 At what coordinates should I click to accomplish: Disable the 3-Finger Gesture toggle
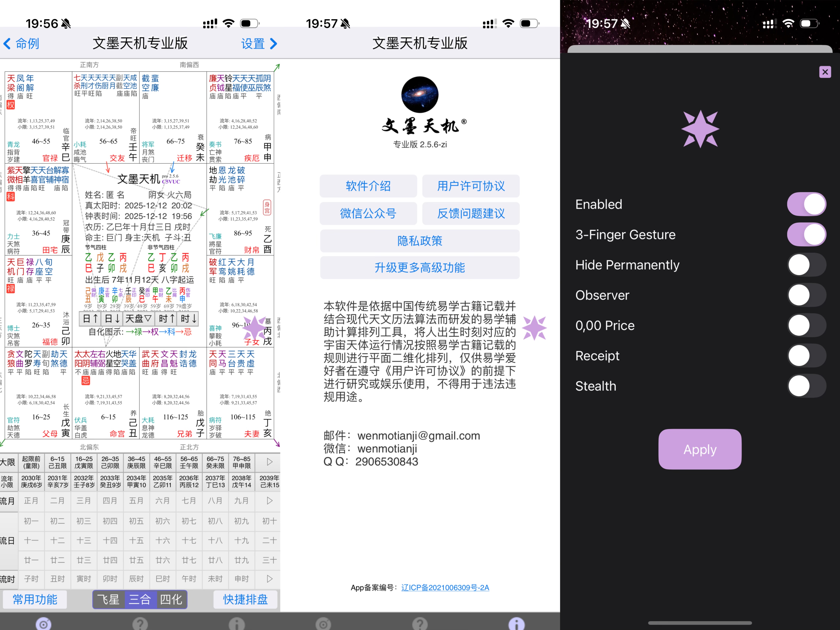pos(807,234)
